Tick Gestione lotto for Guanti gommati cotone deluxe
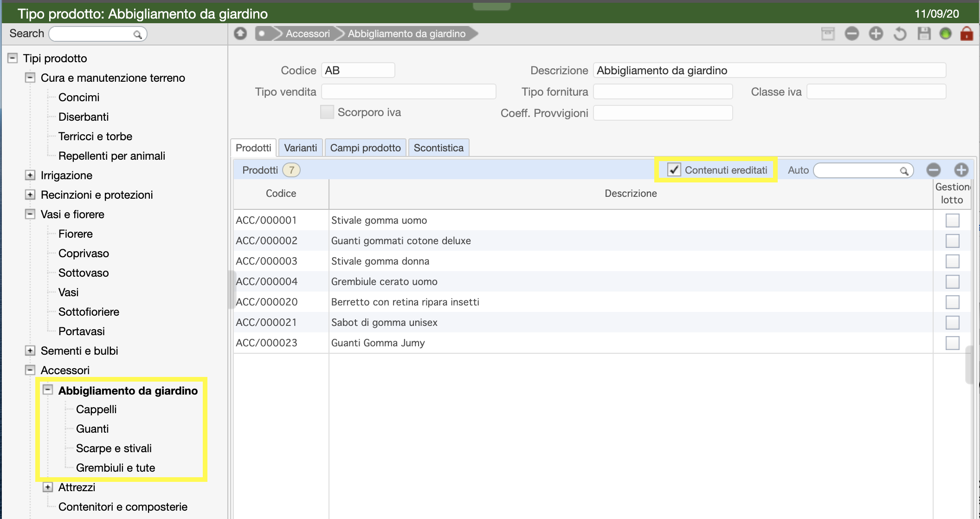 click(x=953, y=240)
